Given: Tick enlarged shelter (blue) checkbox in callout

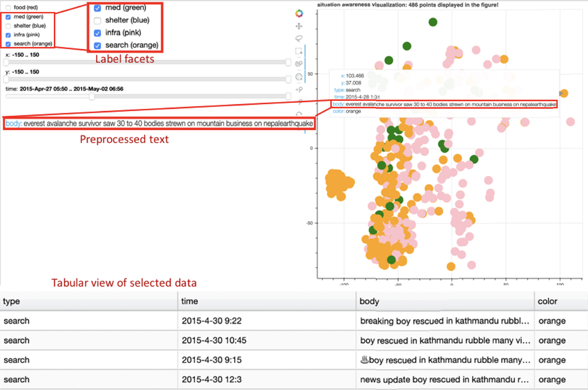Looking at the screenshot, I should pos(98,21).
